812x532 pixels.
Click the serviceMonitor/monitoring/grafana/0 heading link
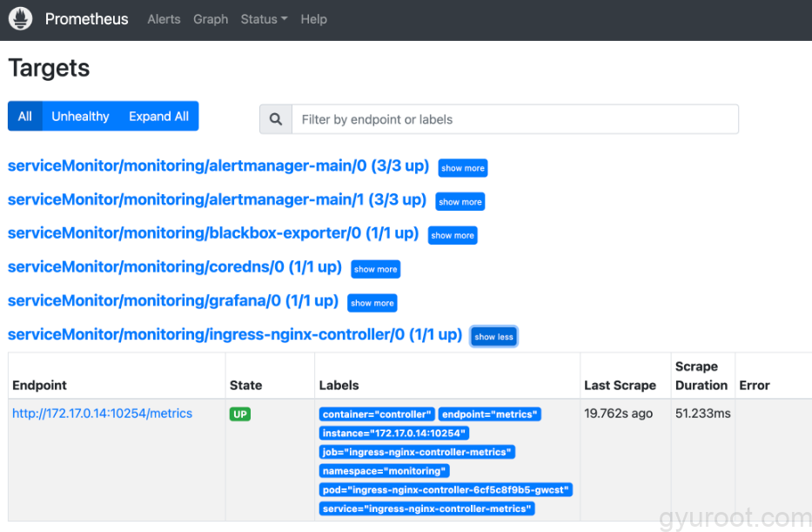click(173, 301)
